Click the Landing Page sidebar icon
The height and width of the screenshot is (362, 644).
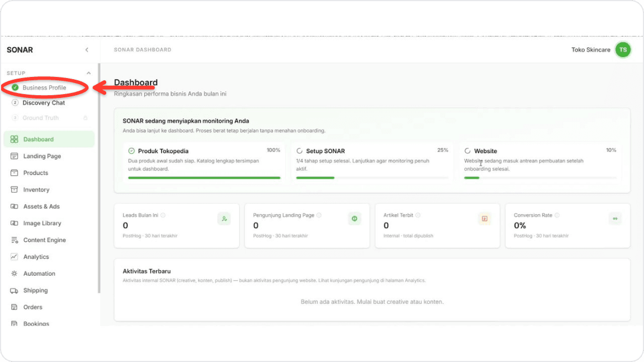[14, 156]
